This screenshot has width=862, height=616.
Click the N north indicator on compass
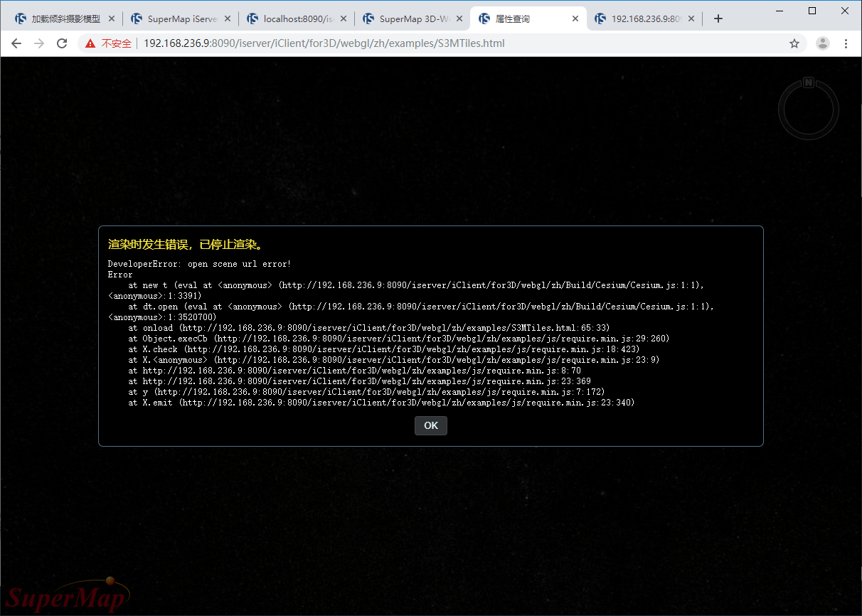click(x=809, y=83)
